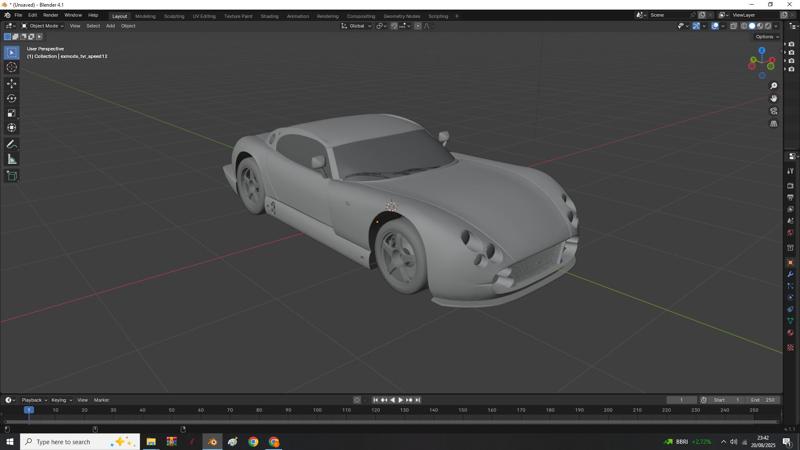Select the Add Cube tool
The height and width of the screenshot is (450, 800).
point(12,176)
